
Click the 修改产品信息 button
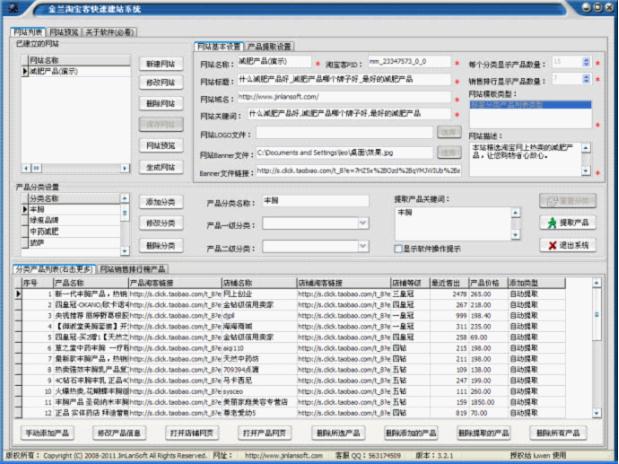coord(119,433)
